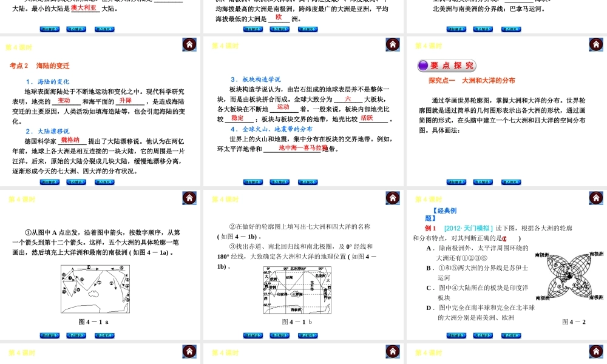The width and height of the screenshot is (607, 364).
Task: Click the red answer 欧 in the blank
Action: (279, 17)
